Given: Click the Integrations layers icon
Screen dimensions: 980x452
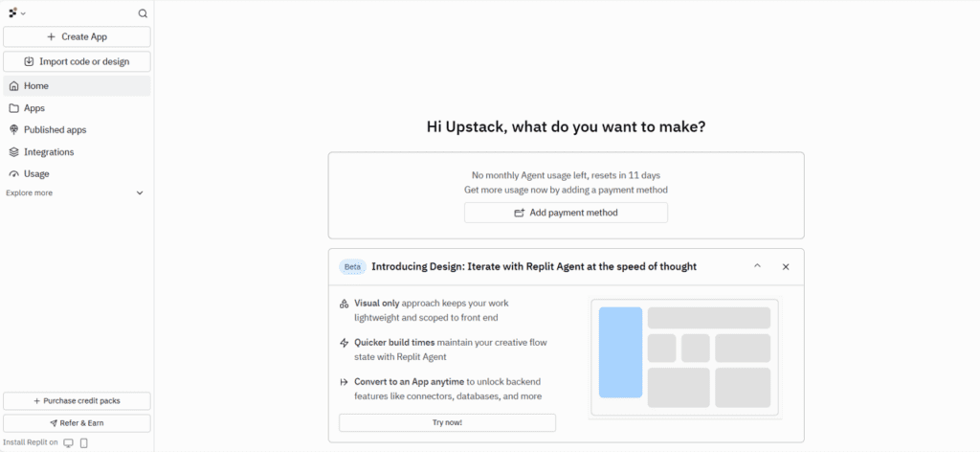Looking at the screenshot, I should (x=13, y=152).
